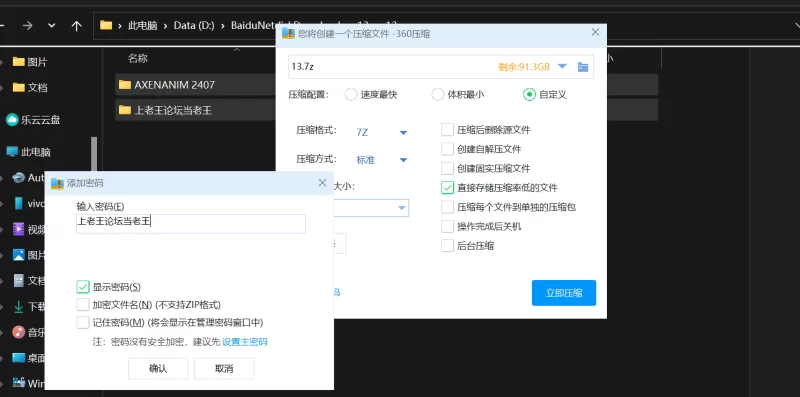Open 文档 folder at top of sidebar
This screenshot has height=397, width=800.
click(30, 87)
